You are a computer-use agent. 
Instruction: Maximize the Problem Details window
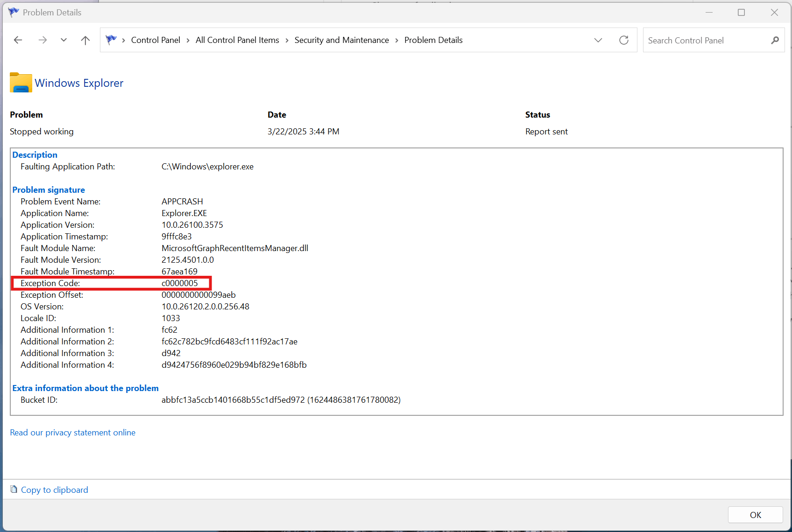(x=741, y=13)
